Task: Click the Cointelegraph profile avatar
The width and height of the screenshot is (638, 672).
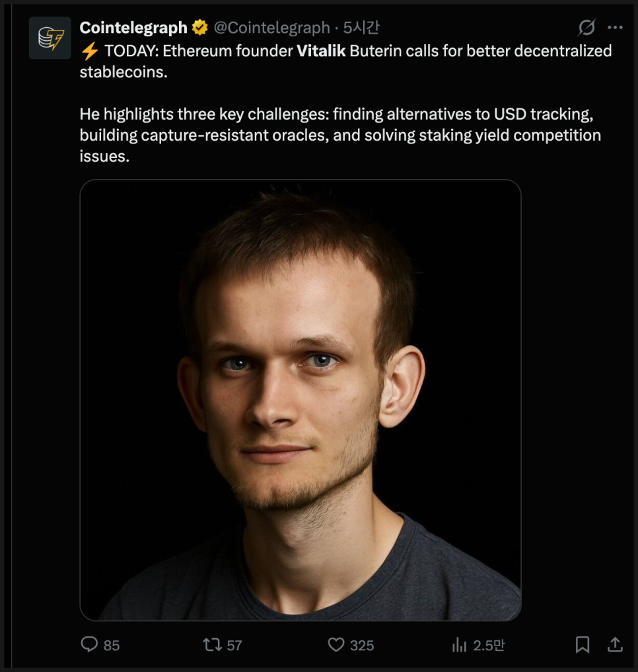Action: (x=50, y=38)
